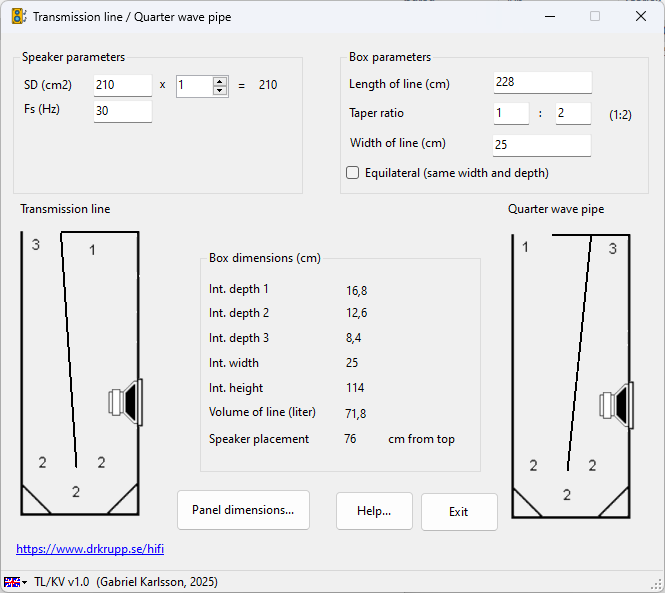Focus the SD (cm2) input field
Screen dimensions: 665x593
pyautogui.click(x=123, y=85)
